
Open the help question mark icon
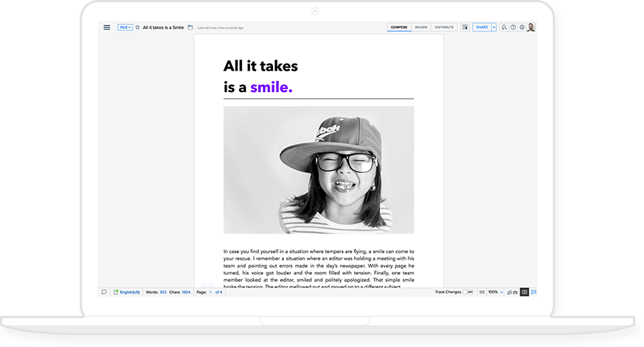513,27
